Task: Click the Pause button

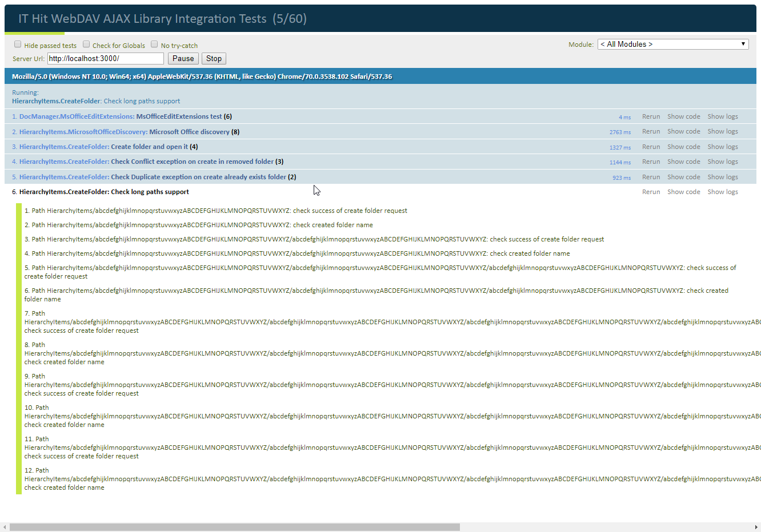Action: pyautogui.click(x=183, y=58)
